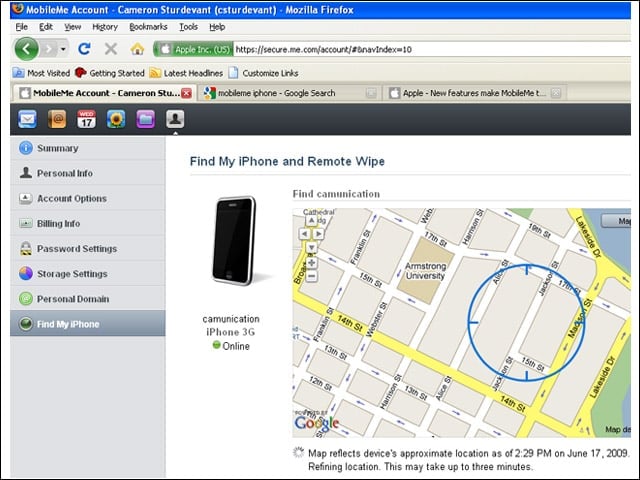Click the Find My iPhone and Remote Wipe heading
Screen dimensions: 640x480
[x=287, y=161]
